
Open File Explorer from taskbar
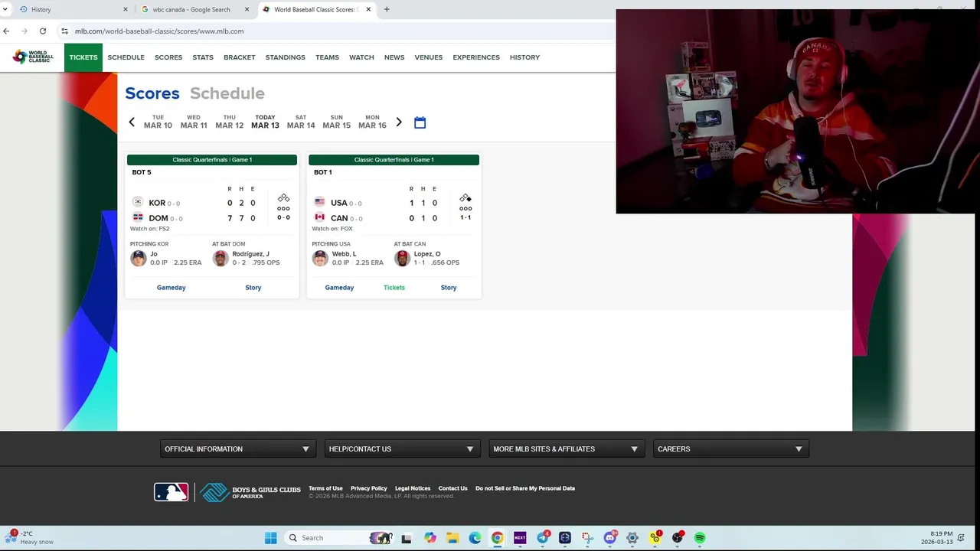(x=452, y=538)
